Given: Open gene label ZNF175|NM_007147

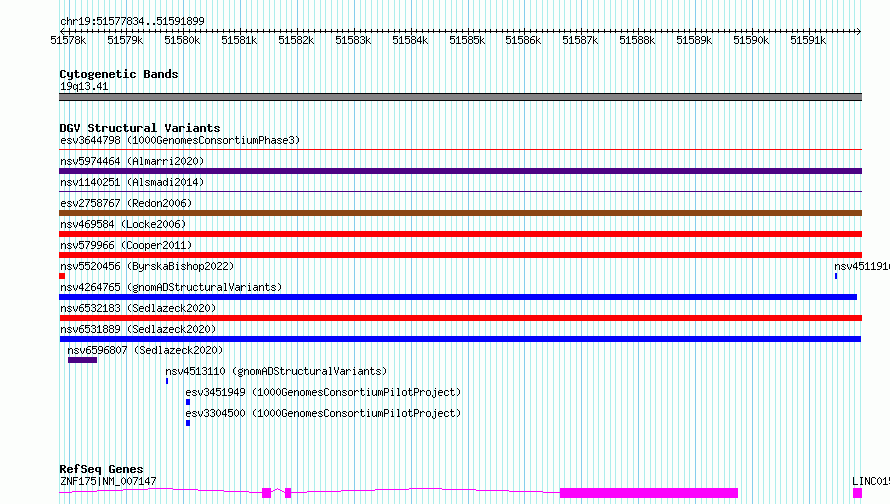Looking at the screenshot, I should [x=108, y=481].
